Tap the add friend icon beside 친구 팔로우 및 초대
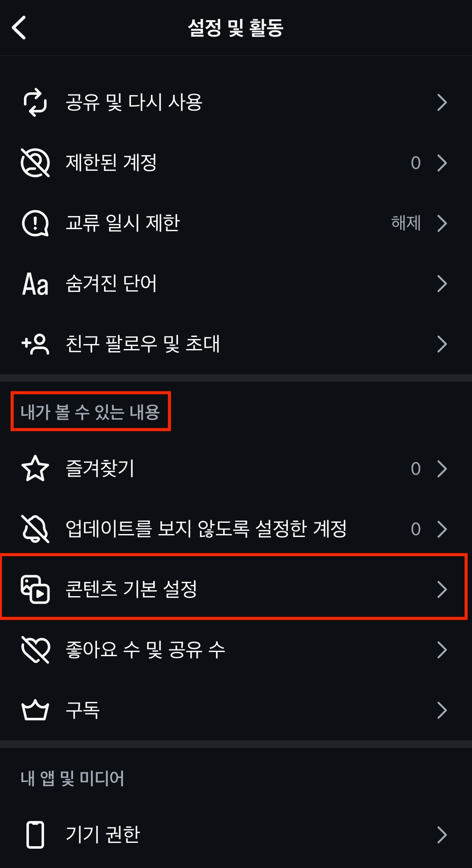Image resolution: width=472 pixels, height=868 pixels. pyautogui.click(x=36, y=344)
